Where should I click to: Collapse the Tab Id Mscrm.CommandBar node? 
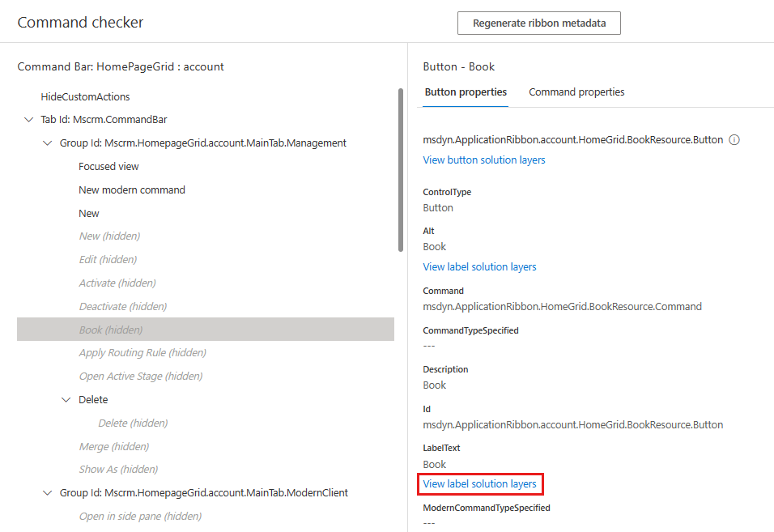pos(29,120)
